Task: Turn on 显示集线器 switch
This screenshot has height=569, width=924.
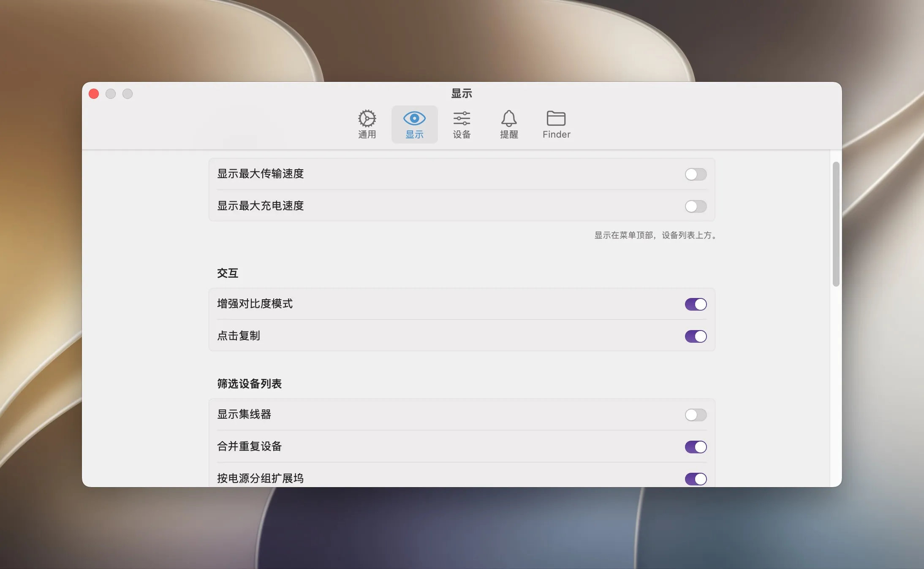Action: pos(696,415)
